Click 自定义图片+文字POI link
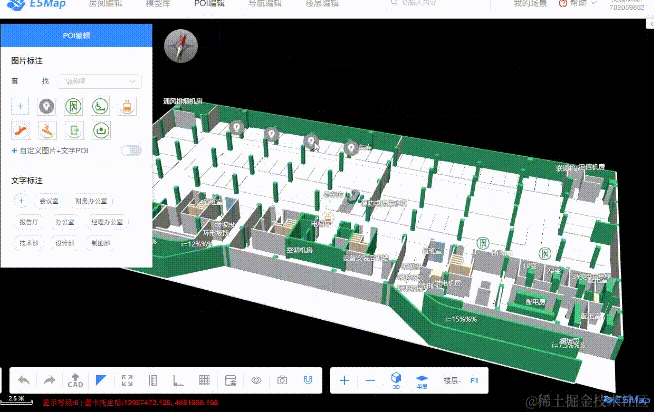 (x=50, y=151)
